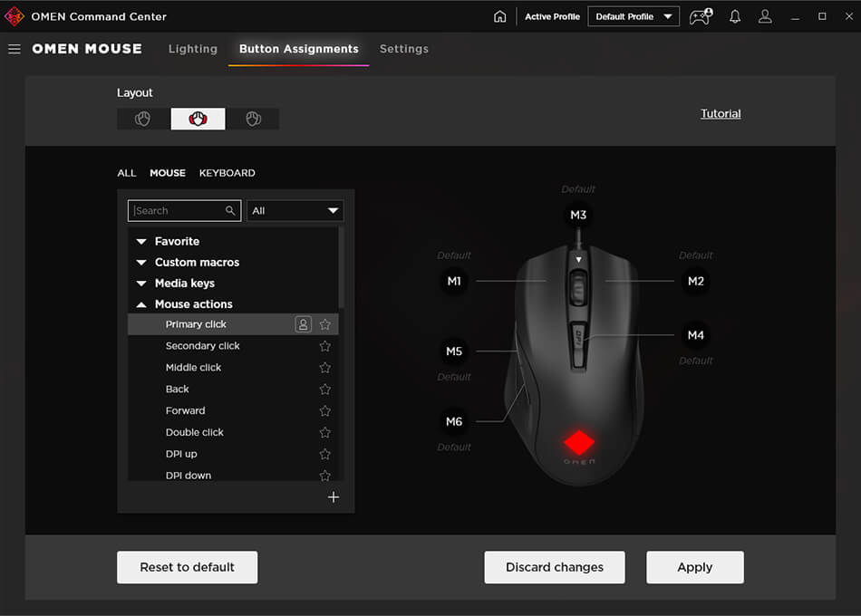Click the game controller icon
The image size is (861, 616).
[x=700, y=16]
